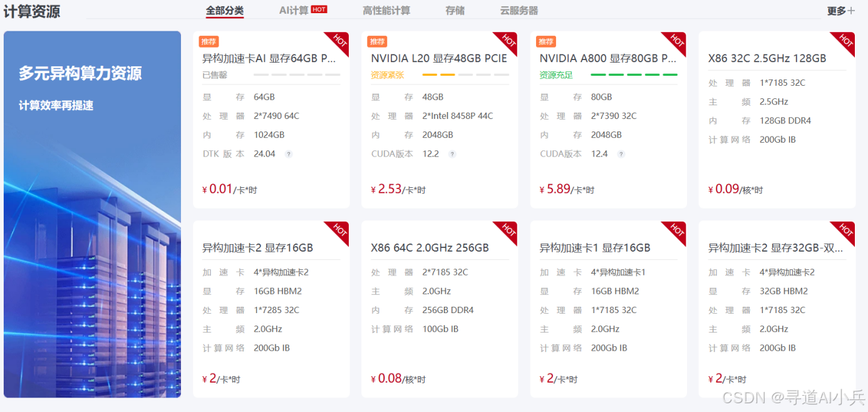Click HOT ribbon on NVIDIA L20 card
The height and width of the screenshot is (412, 868).
tap(509, 41)
